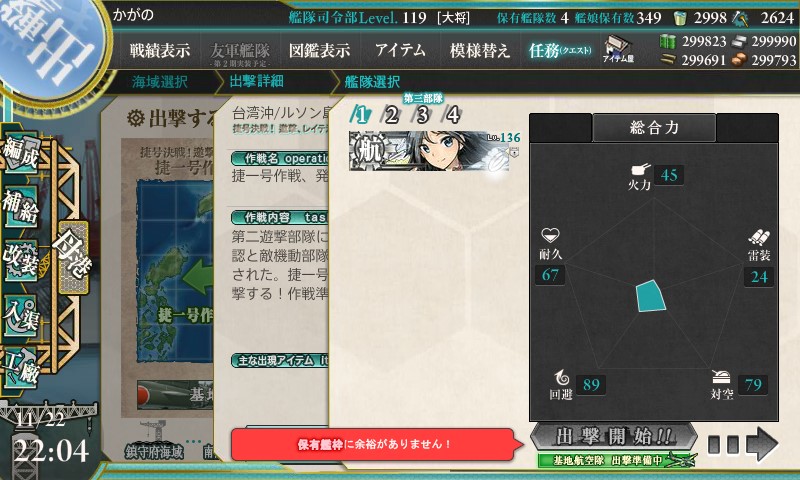Open 戦績表示 menu
The width and height of the screenshot is (800, 480).
click(160, 50)
